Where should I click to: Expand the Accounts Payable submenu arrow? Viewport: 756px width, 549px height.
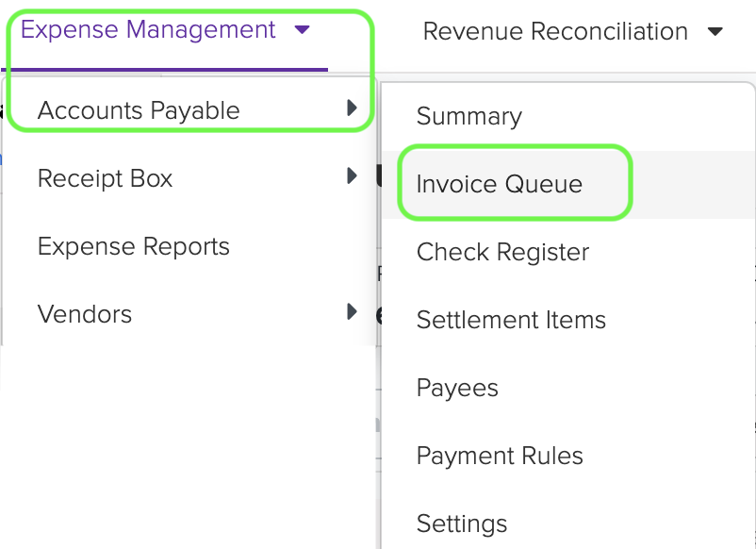(353, 109)
